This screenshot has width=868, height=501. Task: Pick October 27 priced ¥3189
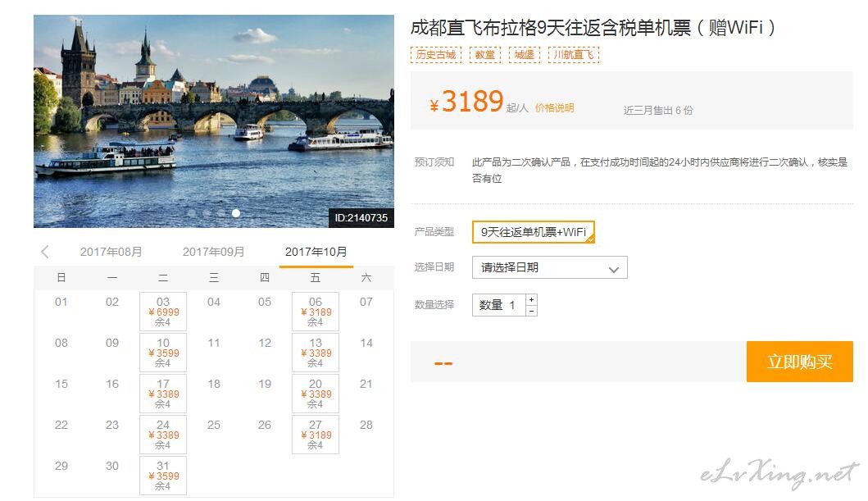point(316,435)
